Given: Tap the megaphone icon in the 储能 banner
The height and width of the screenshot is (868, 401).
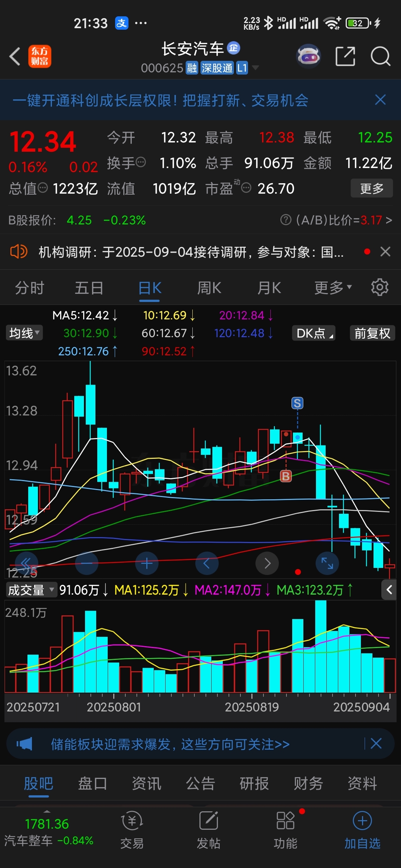Looking at the screenshot, I should click(25, 744).
